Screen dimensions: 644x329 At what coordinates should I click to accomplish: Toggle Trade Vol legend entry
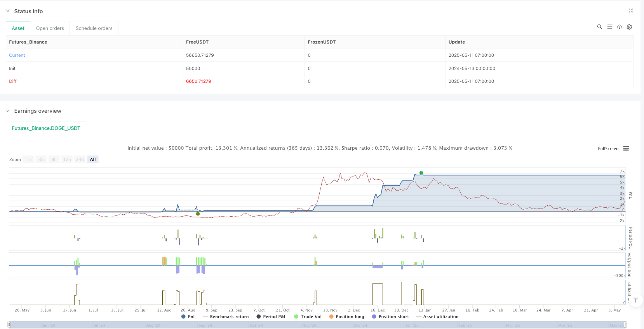pyautogui.click(x=308, y=317)
